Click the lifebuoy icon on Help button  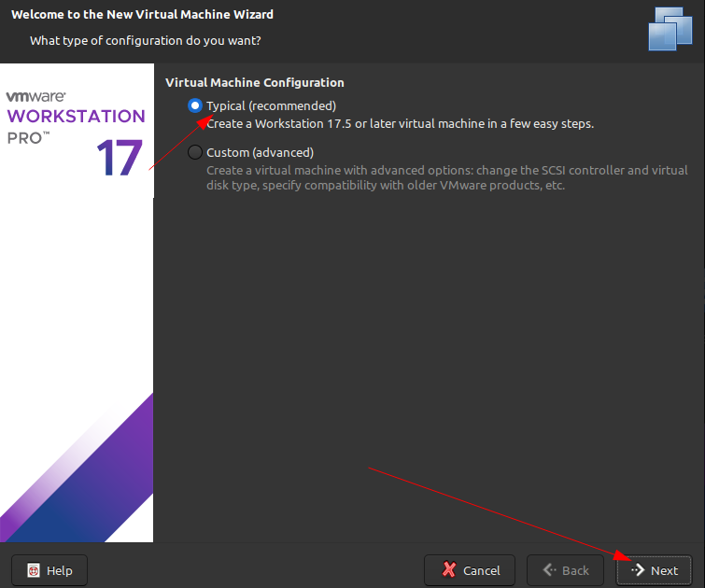[x=34, y=570]
